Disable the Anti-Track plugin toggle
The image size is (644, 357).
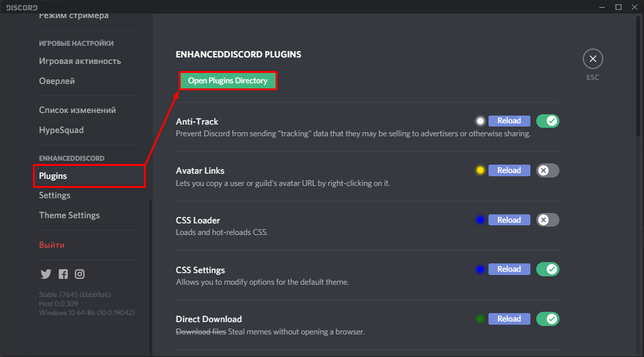[548, 121]
